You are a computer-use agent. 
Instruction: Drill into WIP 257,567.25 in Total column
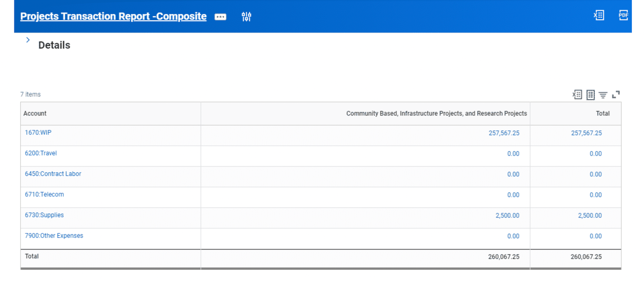pyautogui.click(x=586, y=133)
